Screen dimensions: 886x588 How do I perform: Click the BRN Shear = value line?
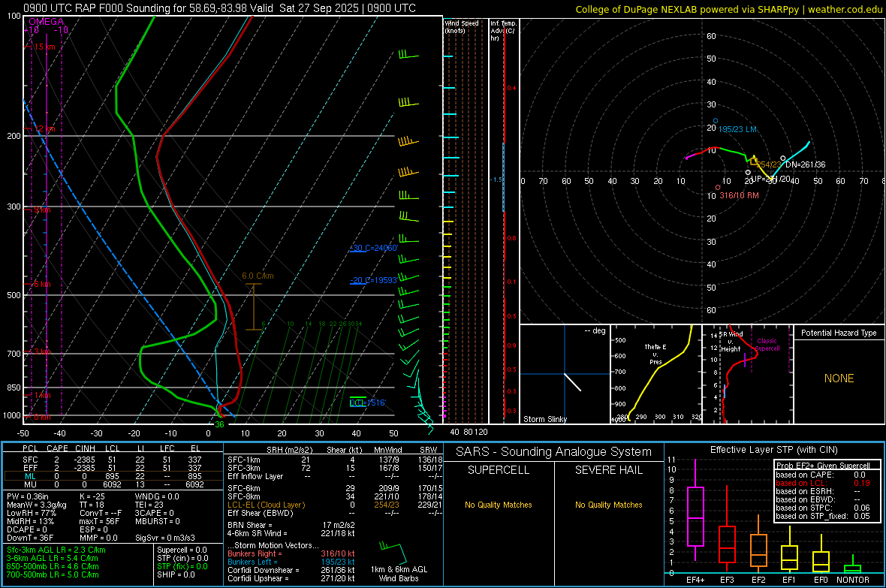tap(291, 525)
